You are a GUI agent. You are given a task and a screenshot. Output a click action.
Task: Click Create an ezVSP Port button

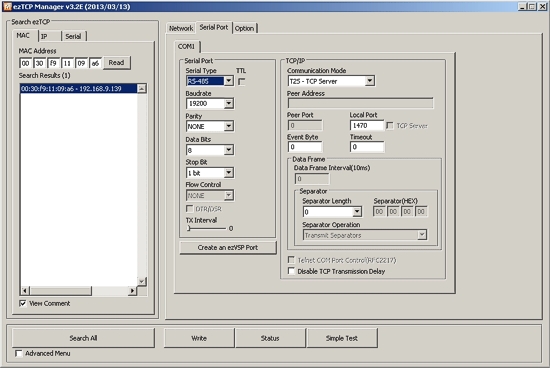pyautogui.click(x=228, y=247)
